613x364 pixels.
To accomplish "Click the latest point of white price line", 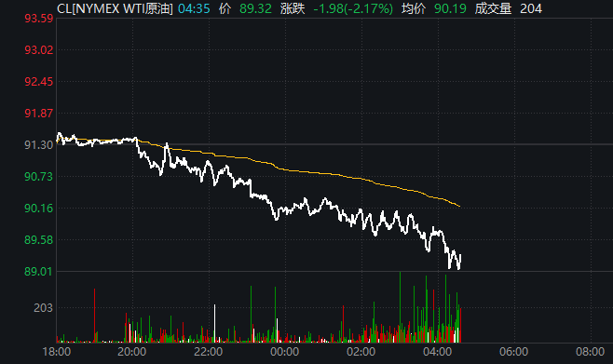I will click(x=461, y=255).
